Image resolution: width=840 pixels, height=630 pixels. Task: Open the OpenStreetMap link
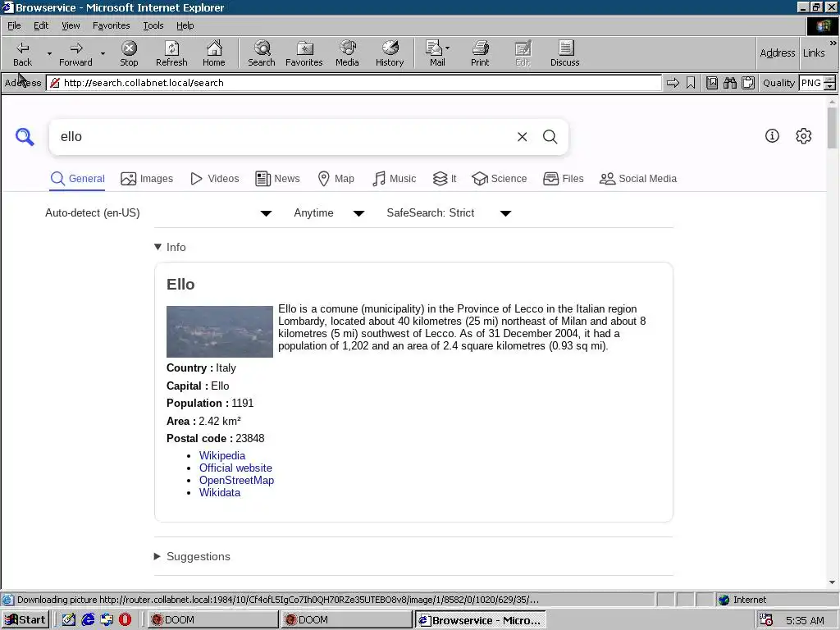click(x=236, y=480)
